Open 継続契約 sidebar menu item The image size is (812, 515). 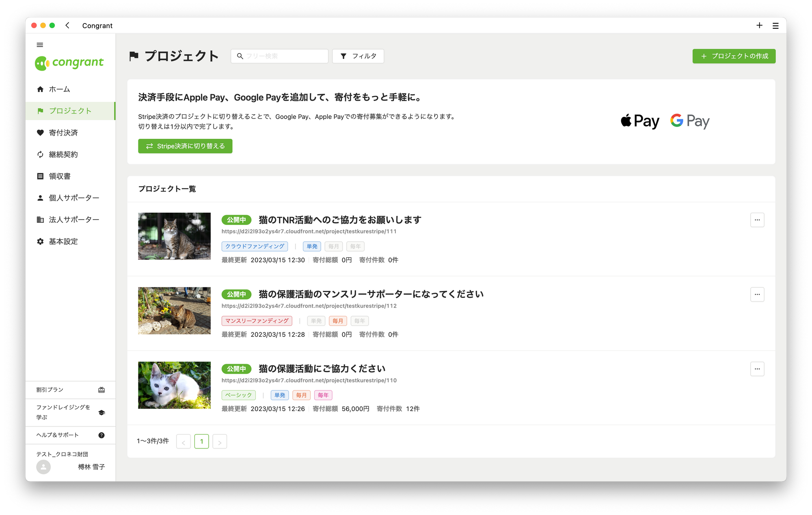pyautogui.click(x=63, y=154)
